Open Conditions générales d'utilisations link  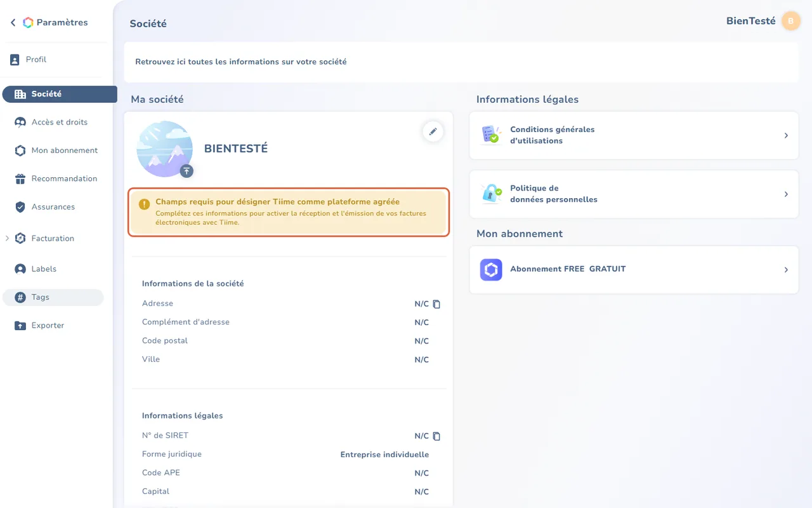point(634,135)
